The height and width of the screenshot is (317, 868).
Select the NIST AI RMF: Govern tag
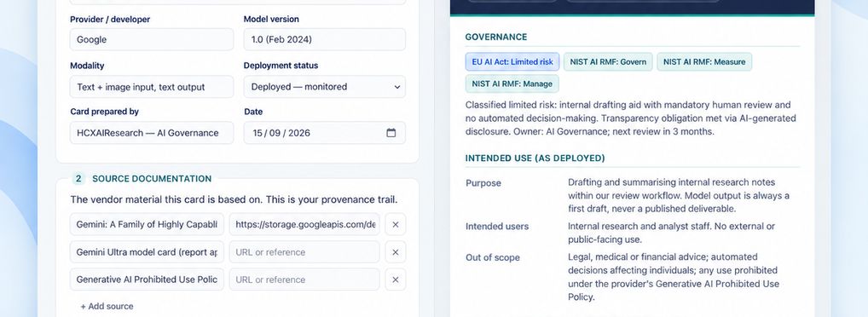608,62
